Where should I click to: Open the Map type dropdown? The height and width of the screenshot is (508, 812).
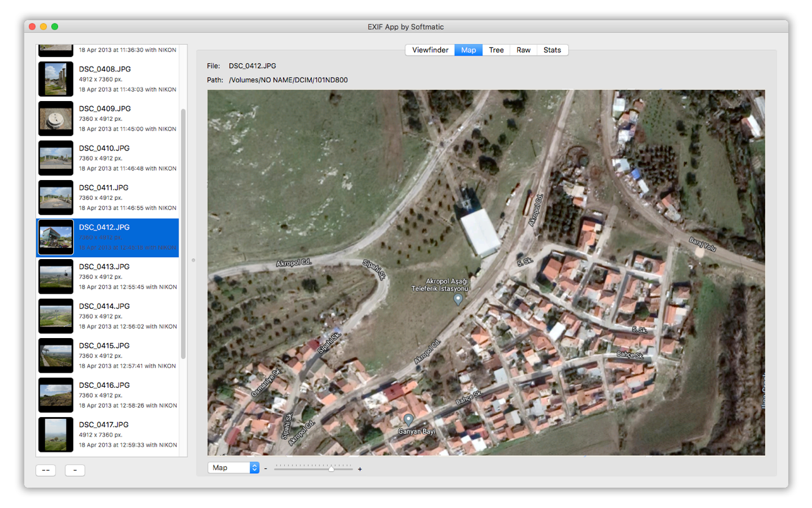(x=233, y=468)
